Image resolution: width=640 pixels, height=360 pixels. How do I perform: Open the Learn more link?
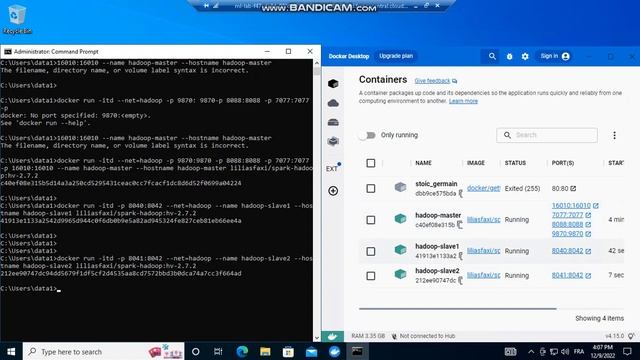(463, 101)
